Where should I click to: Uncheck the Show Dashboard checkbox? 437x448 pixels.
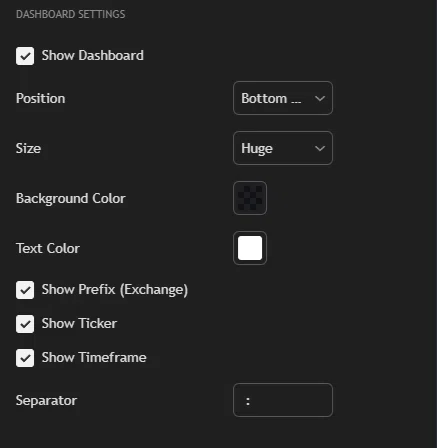click(25, 56)
